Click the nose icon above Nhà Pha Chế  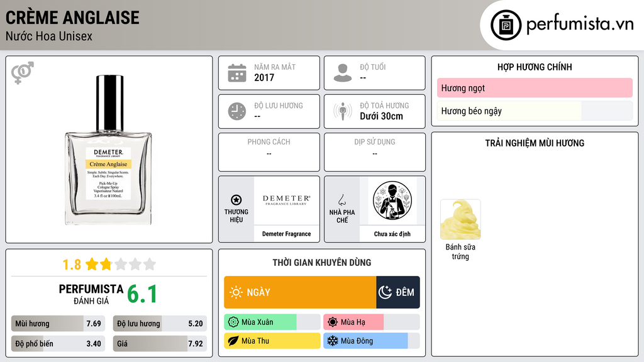click(x=341, y=200)
